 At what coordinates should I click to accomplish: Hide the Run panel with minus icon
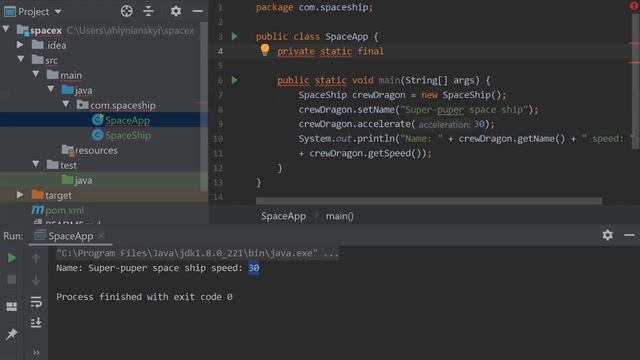pyautogui.click(x=629, y=235)
